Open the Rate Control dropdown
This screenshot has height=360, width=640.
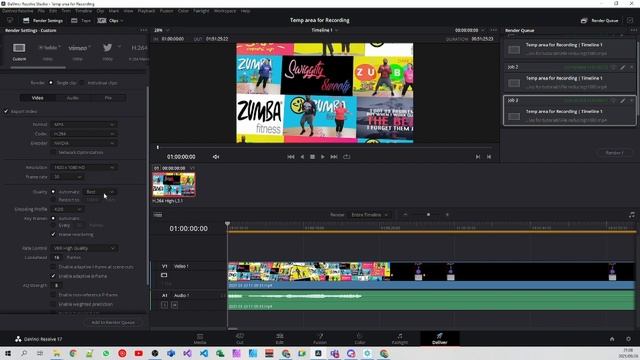point(84,248)
